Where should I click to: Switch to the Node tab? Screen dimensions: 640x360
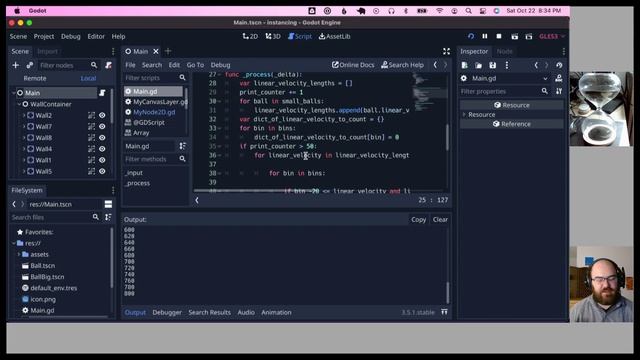coord(504,51)
